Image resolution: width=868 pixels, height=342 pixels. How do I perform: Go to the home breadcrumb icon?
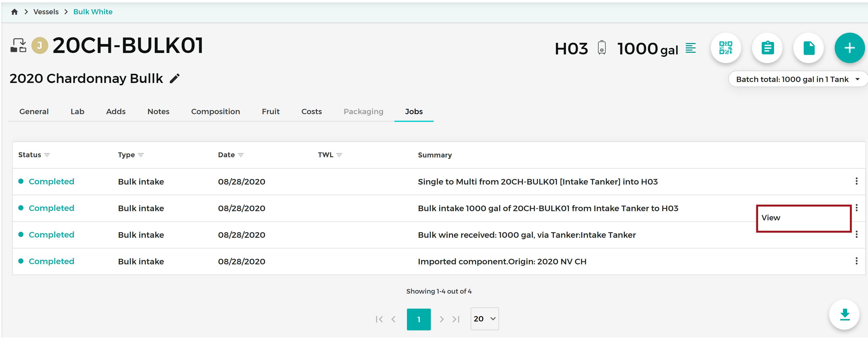coord(14,12)
